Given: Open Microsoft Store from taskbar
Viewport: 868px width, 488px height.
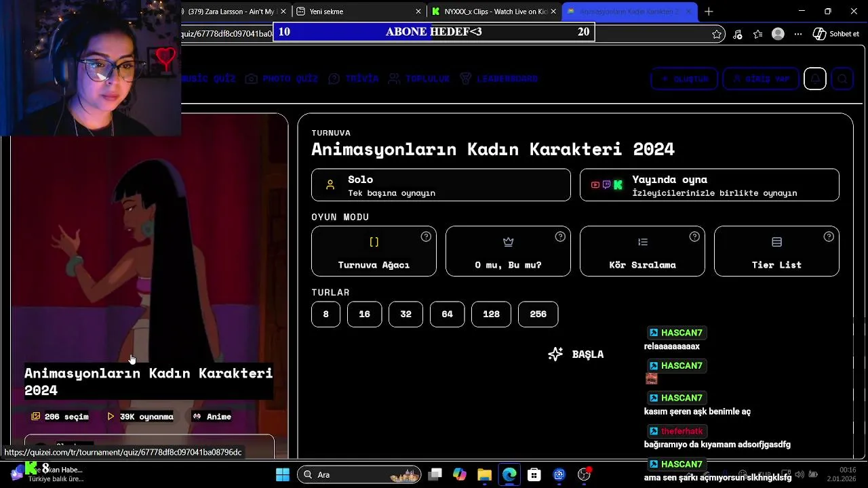Looking at the screenshot, I should 534,474.
